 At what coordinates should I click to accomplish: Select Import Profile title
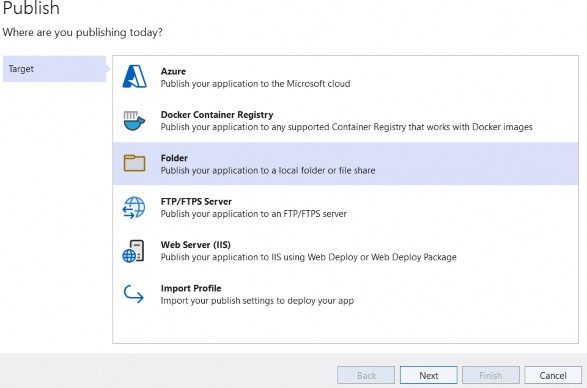click(x=191, y=288)
